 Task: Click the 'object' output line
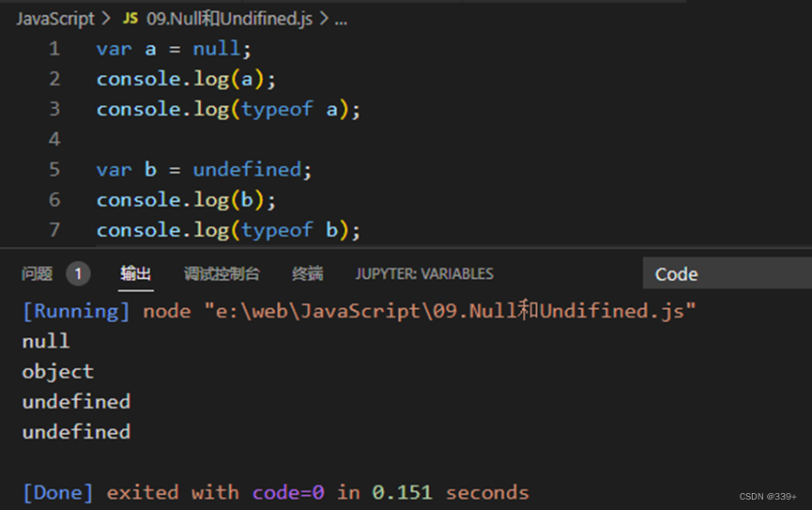click(x=58, y=372)
